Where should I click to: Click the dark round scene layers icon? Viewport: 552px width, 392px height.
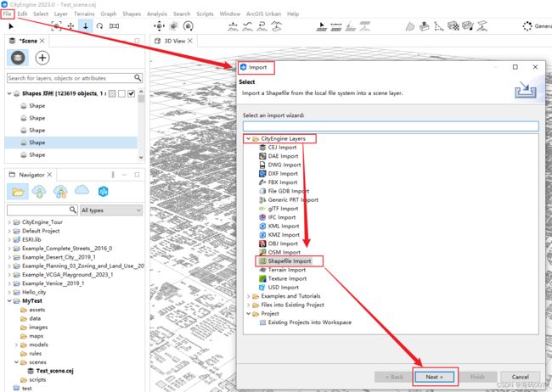pos(18,58)
